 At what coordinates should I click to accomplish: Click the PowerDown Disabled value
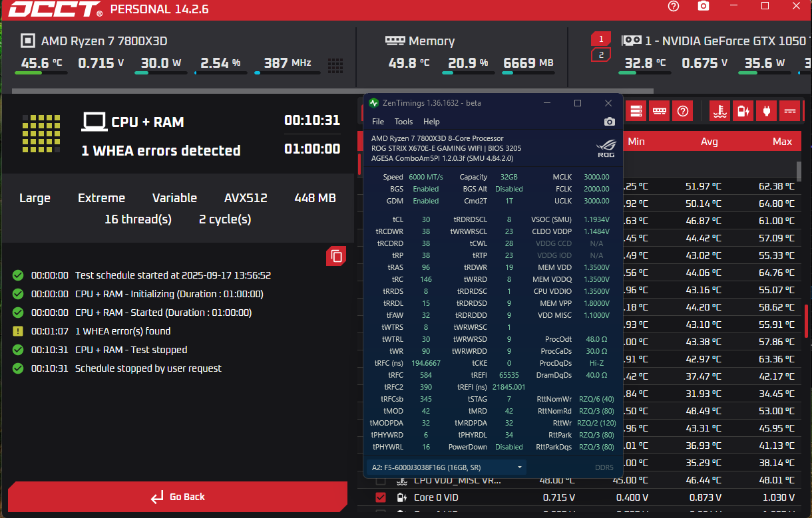pos(509,447)
